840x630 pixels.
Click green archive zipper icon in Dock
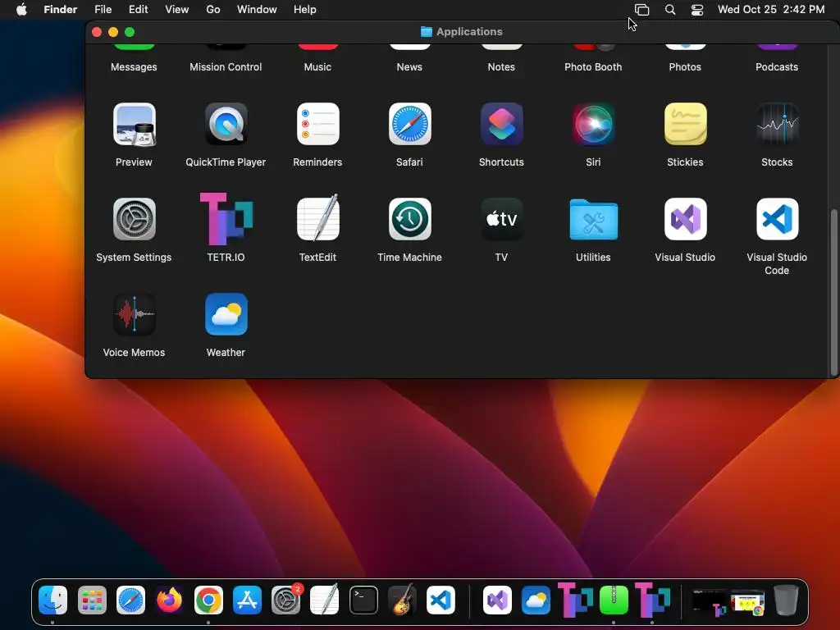click(614, 600)
